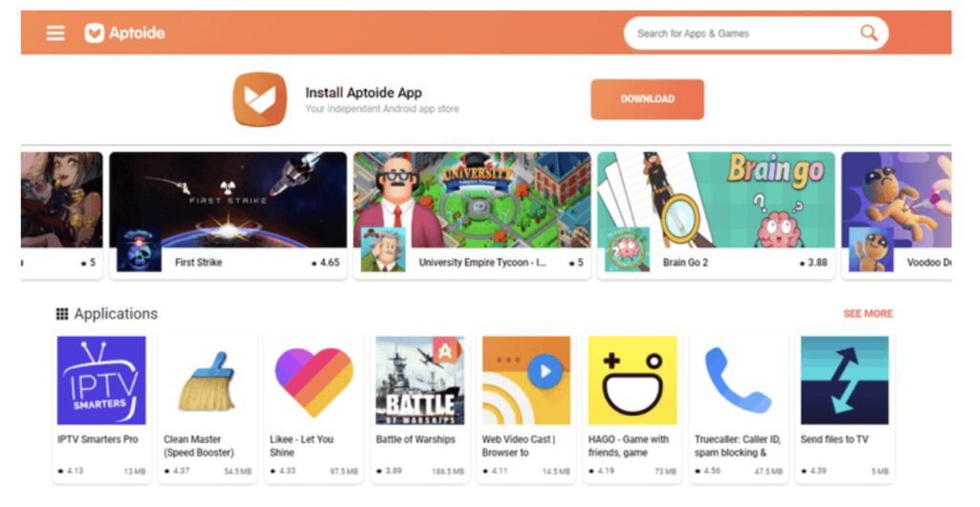Click the Voodoo Doll banner at right edge
This screenshot has width=980, height=507.
(x=896, y=200)
